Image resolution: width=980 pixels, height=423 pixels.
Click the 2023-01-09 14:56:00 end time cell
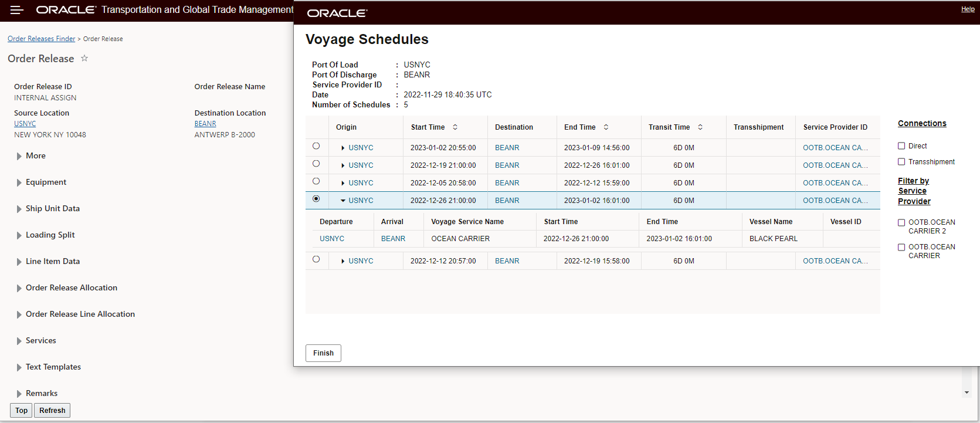click(597, 148)
